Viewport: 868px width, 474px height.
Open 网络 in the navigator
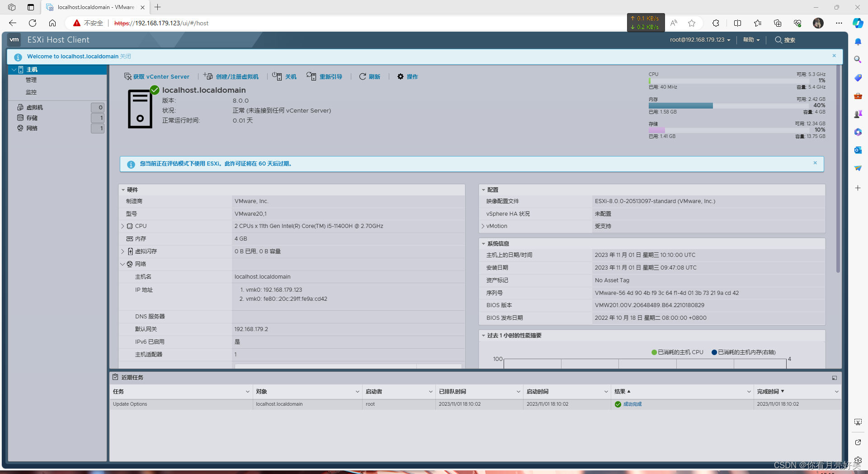click(32, 128)
